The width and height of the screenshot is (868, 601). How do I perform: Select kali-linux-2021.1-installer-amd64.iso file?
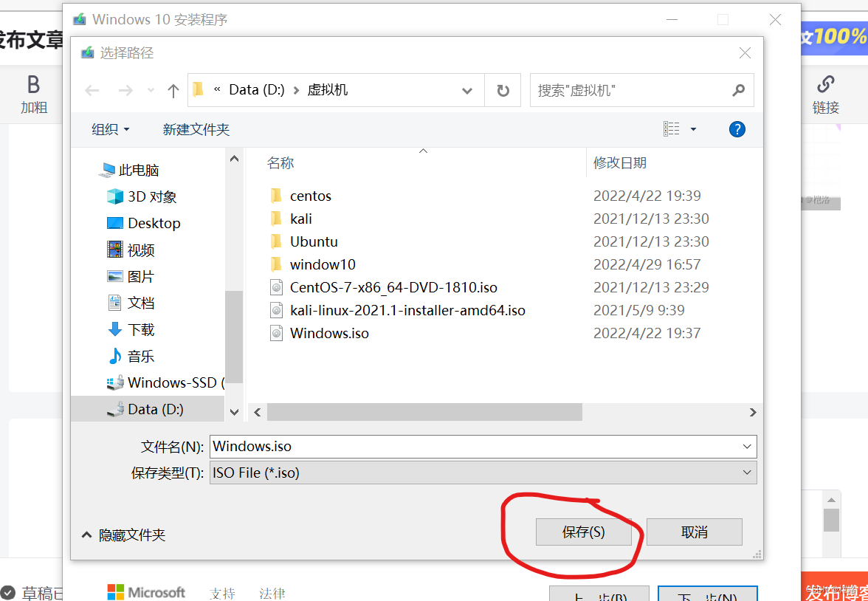[x=397, y=310]
